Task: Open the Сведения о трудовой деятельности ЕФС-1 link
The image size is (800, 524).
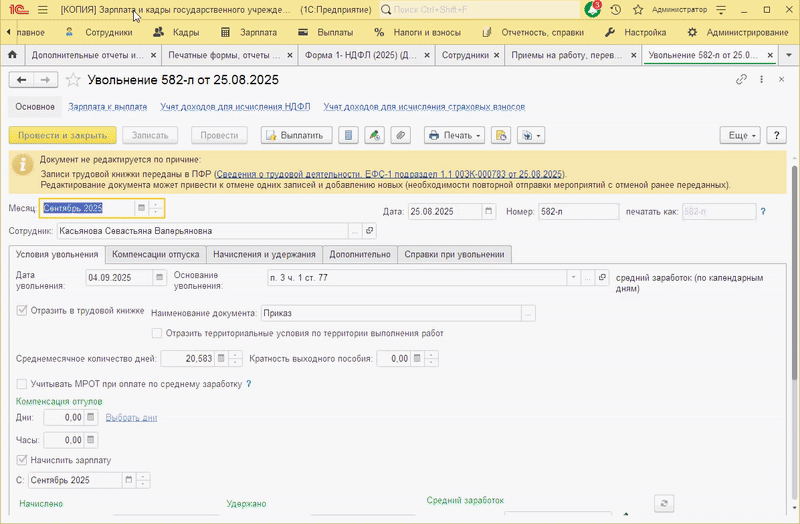Action: (390, 173)
